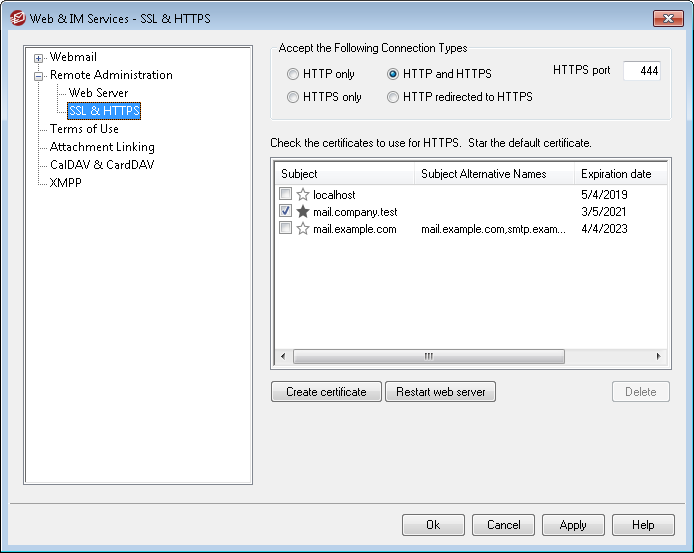Star the localhost certificate as default
The height and width of the screenshot is (553, 694).
(x=303, y=195)
